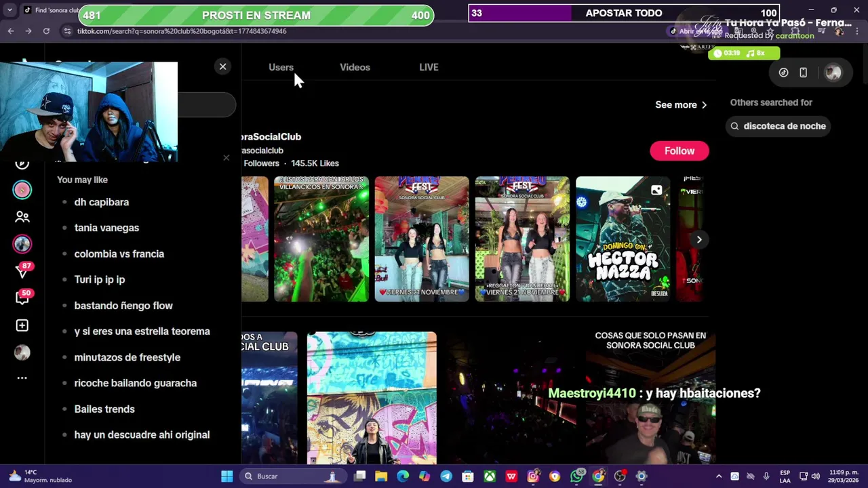Select the bastando ñengo flow suggestion

(x=123, y=306)
